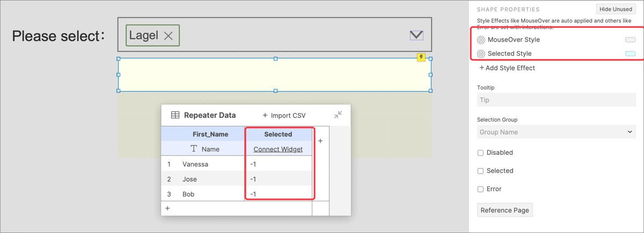Image resolution: width=644 pixels, height=233 pixels.
Task: Collapse the Repeater Data panel
Action: [338, 115]
